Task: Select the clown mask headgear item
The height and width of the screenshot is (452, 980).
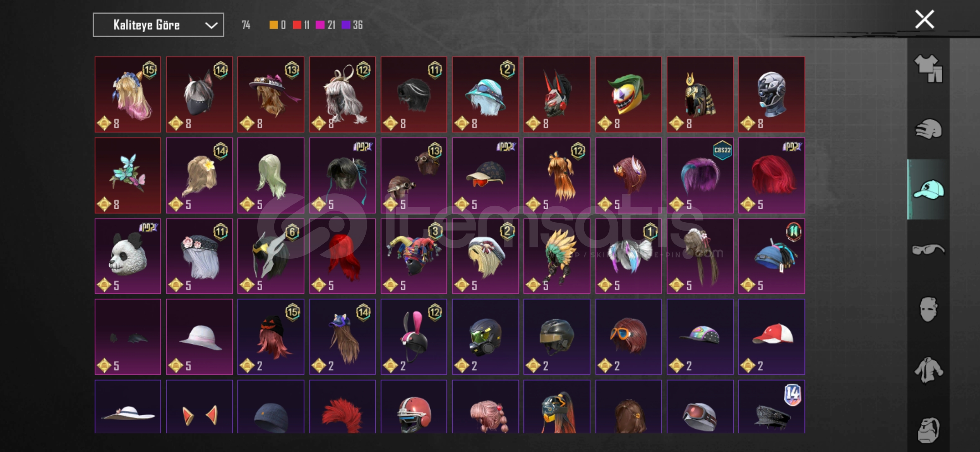Action: click(x=628, y=95)
